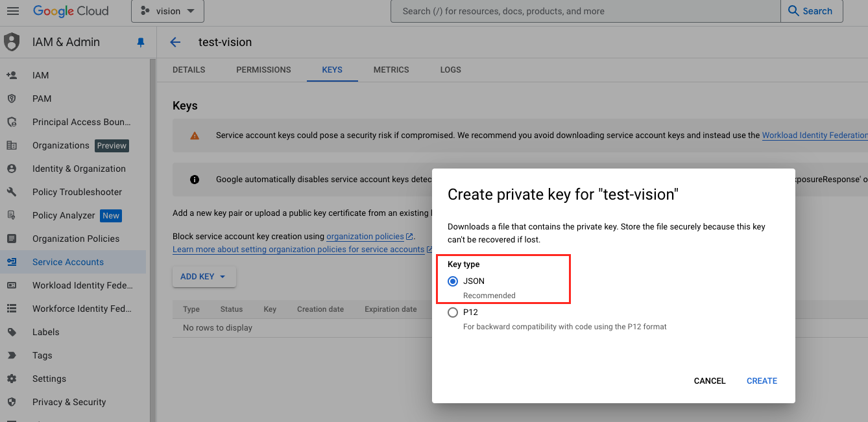Open Labels sidebar item
868x422 pixels.
pyautogui.click(x=73, y=332)
